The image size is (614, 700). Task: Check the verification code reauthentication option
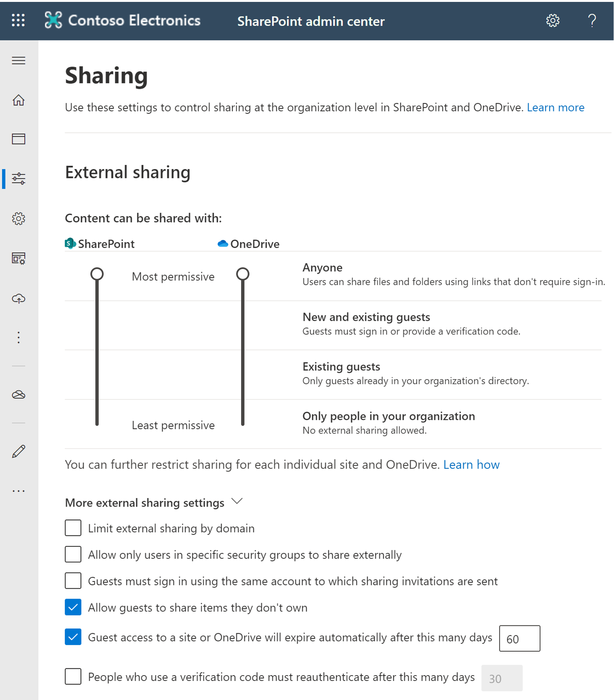(x=73, y=677)
